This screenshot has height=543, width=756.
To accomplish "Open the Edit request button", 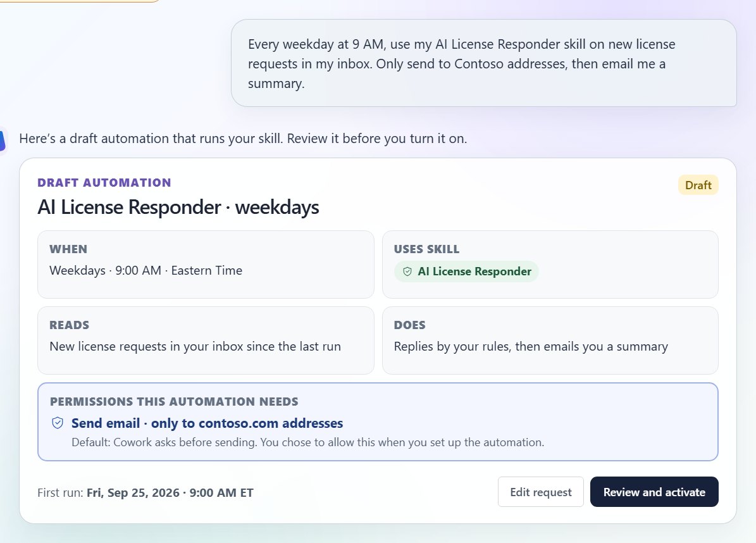I will point(540,492).
